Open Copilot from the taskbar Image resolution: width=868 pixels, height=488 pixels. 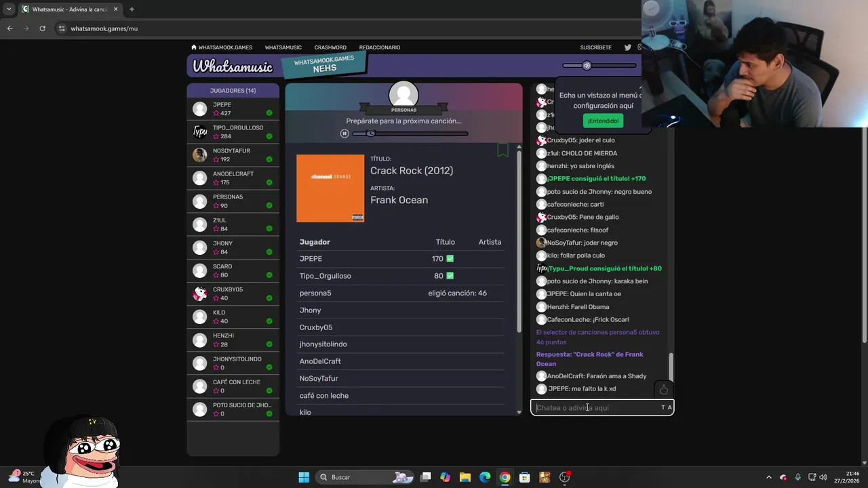pos(445,477)
